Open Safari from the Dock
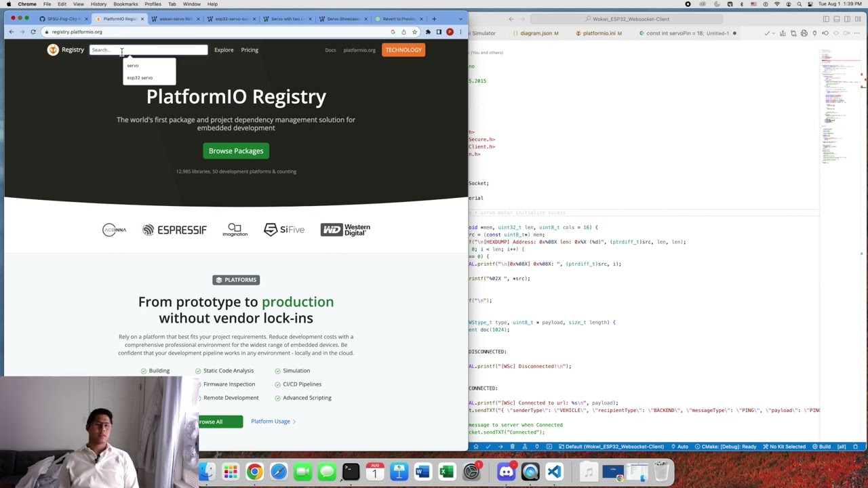 pos(279,472)
